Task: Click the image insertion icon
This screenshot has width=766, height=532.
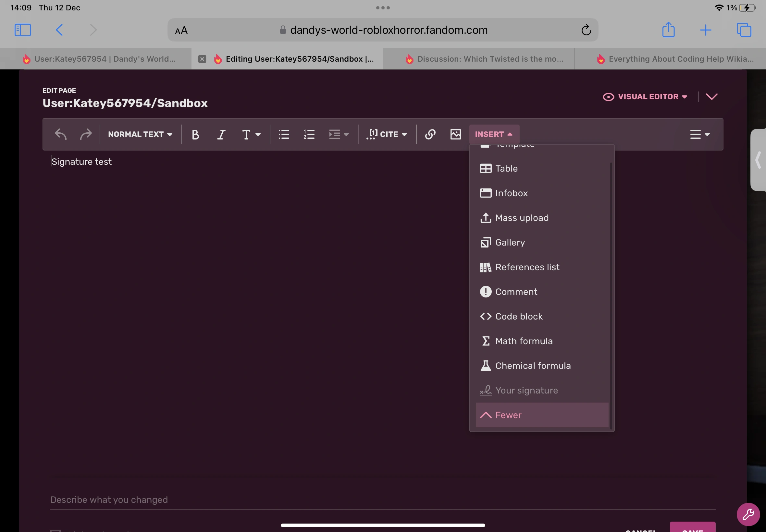Action: pyautogui.click(x=455, y=134)
